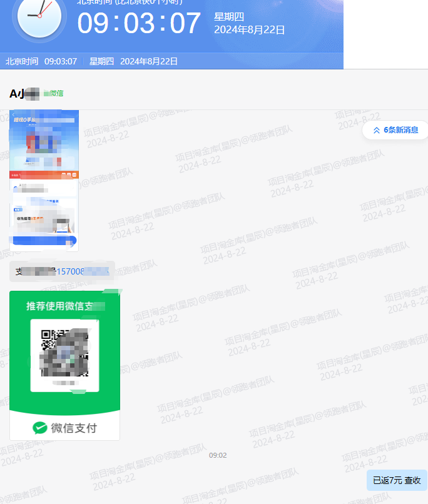Open the blue top image thumbnail

click(44, 139)
